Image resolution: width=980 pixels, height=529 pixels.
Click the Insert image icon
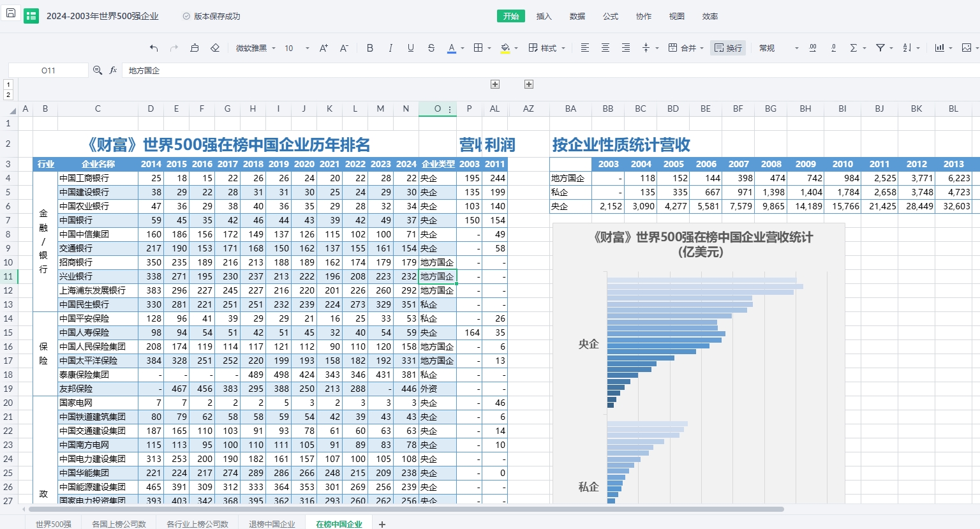[967, 48]
